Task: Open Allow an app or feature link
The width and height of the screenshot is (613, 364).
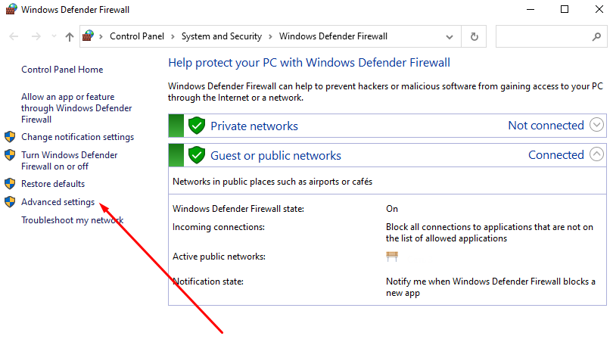Action: [76, 108]
